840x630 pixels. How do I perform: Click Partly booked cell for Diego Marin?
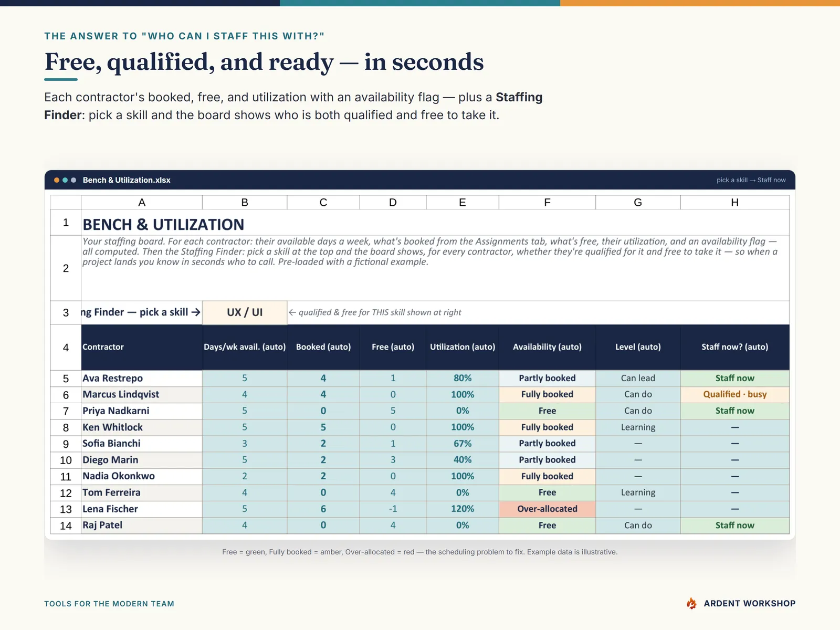(x=548, y=460)
